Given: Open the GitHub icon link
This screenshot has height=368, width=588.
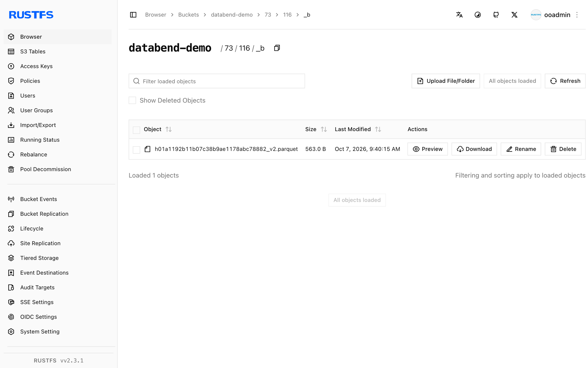Looking at the screenshot, I should pyautogui.click(x=496, y=15).
